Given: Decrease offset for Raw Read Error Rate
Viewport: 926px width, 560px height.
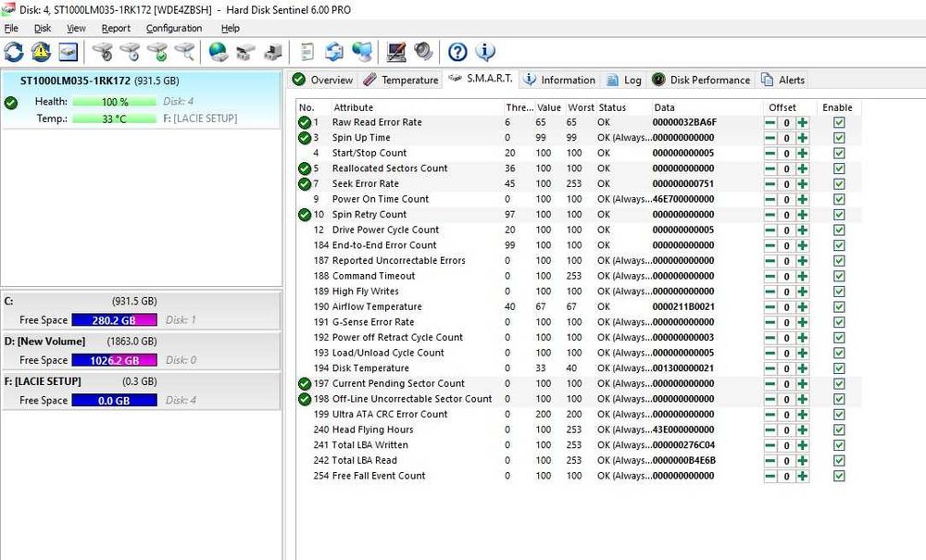Looking at the screenshot, I should pyautogui.click(x=770, y=123).
